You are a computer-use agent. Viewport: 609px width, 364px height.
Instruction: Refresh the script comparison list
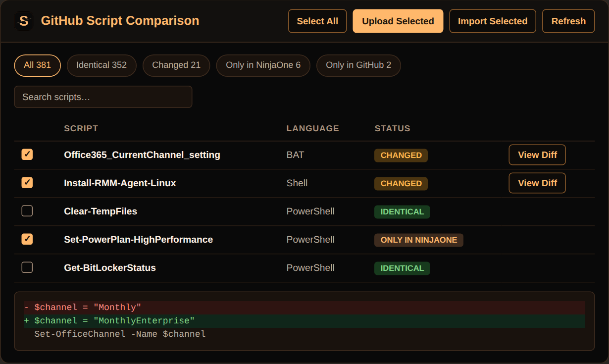[568, 21]
